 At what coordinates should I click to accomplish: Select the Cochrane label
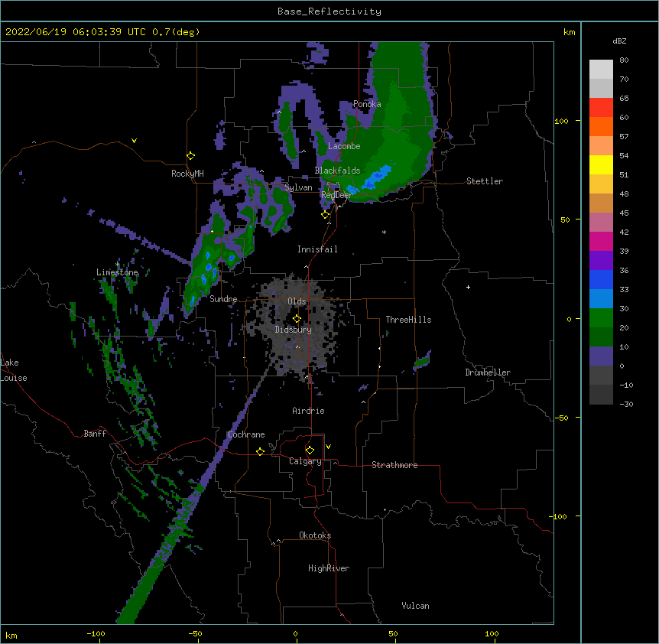(246, 434)
